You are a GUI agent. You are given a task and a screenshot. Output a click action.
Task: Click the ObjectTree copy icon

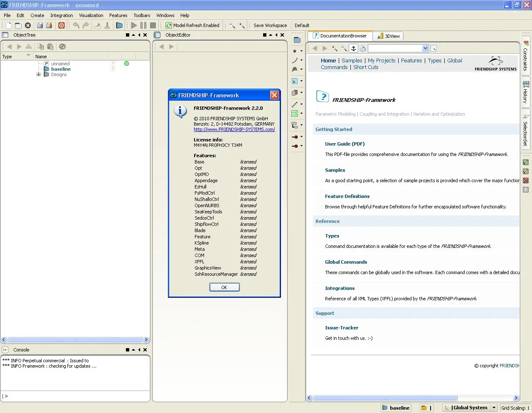click(x=40, y=47)
